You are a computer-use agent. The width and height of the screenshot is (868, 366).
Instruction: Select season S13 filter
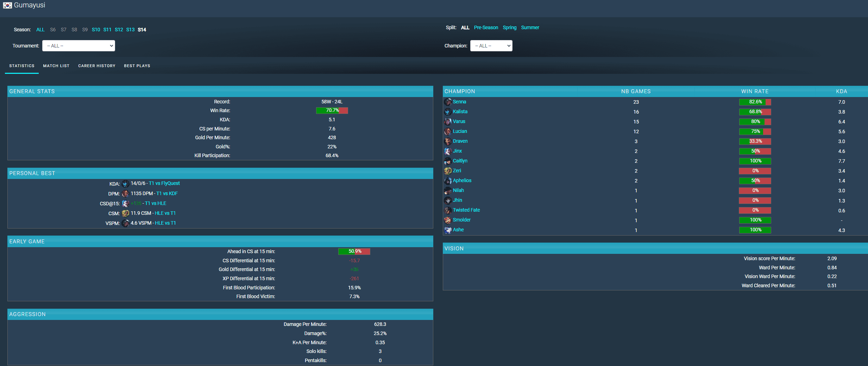pyautogui.click(x=130, y=30)
